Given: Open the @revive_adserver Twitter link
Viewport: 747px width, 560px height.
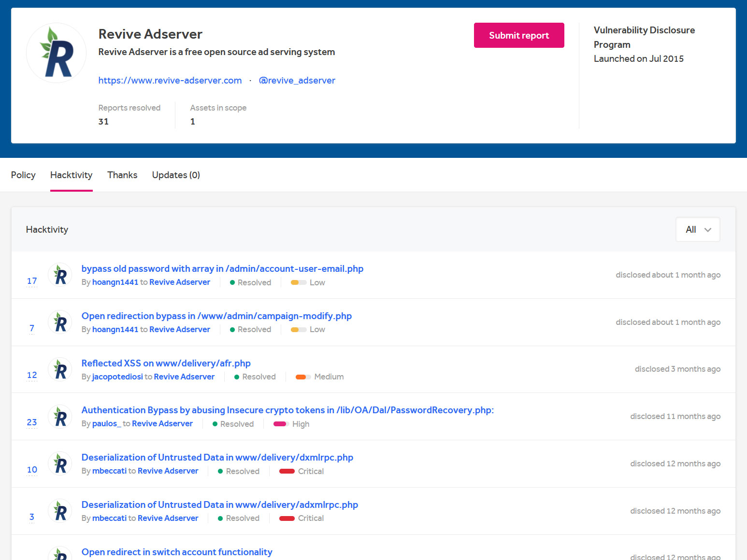Looking at the screenshot, I should tap(297, 80).
